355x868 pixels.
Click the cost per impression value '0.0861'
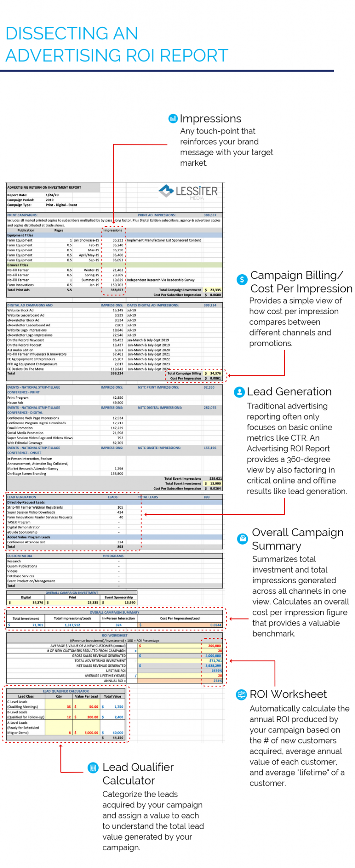point(215,378)
